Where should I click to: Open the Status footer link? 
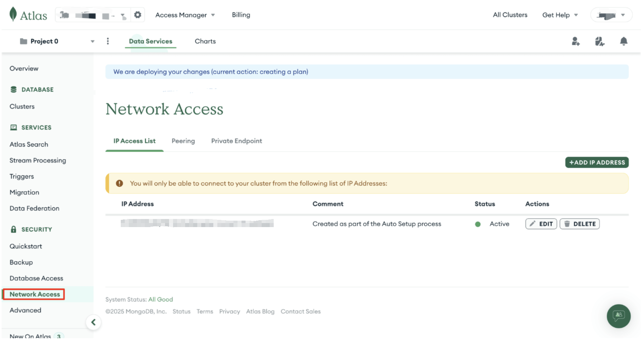click(182, 312)
